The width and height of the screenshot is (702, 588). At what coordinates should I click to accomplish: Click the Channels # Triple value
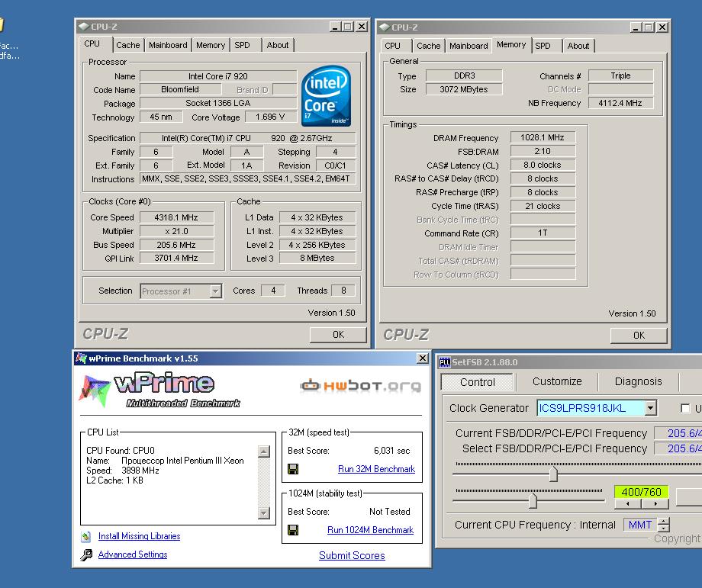pos(620,76)
